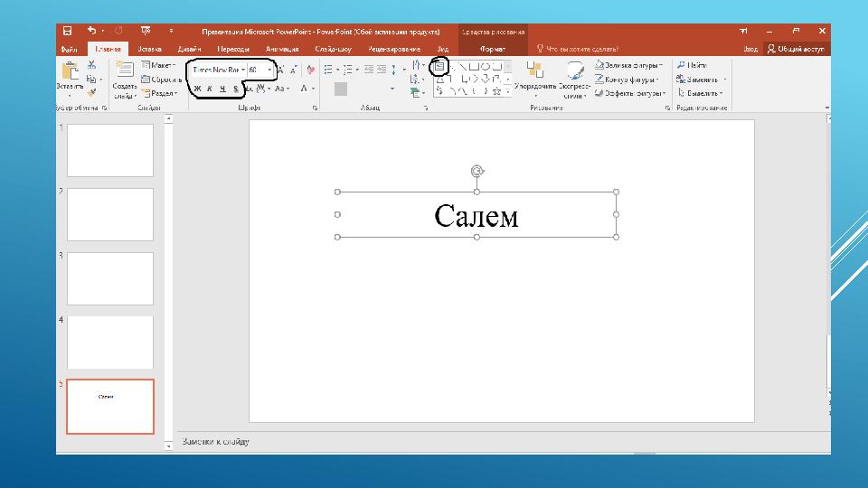
Task: Toggle underline Ч formatting
Action: (222, 89)
